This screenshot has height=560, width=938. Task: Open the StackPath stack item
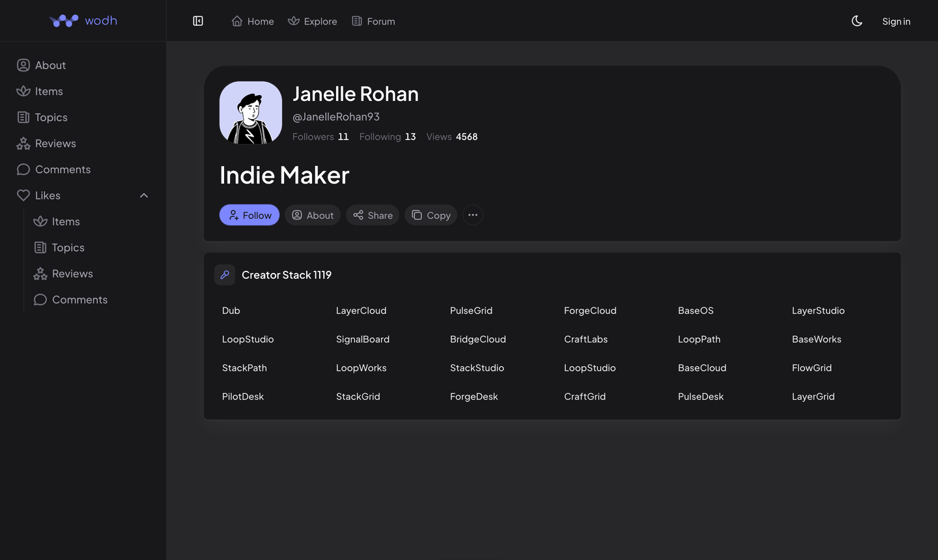245,368
